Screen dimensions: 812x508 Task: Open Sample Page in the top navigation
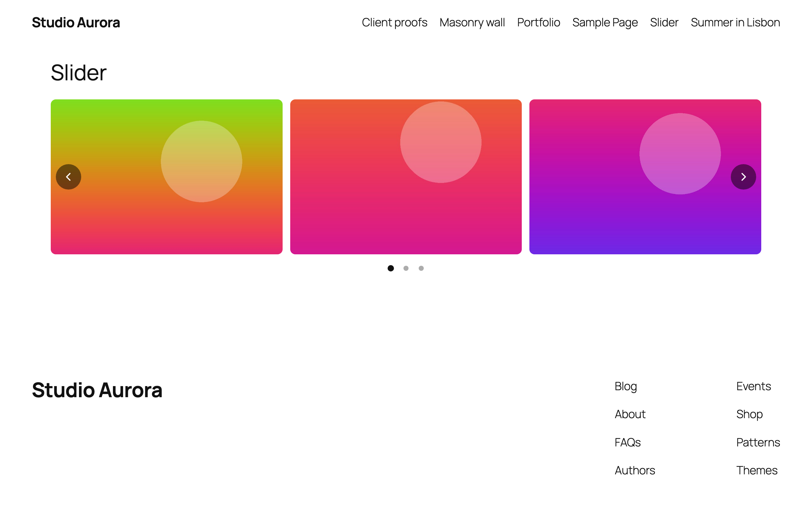[x=605, y=23]
